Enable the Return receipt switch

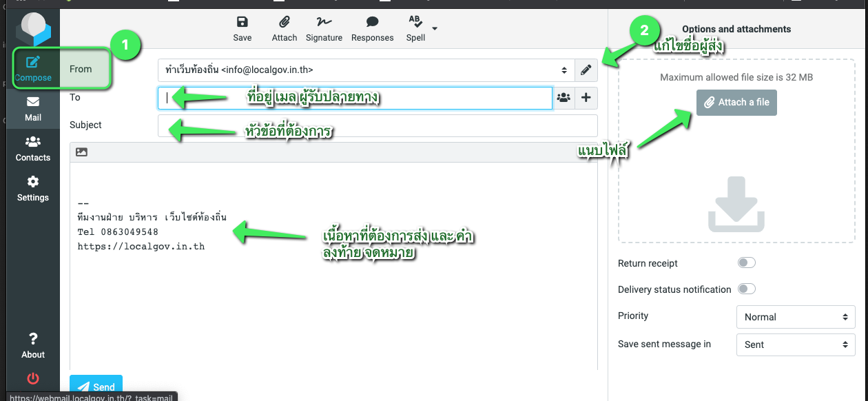pyautogui.click(x=746, y=263)
